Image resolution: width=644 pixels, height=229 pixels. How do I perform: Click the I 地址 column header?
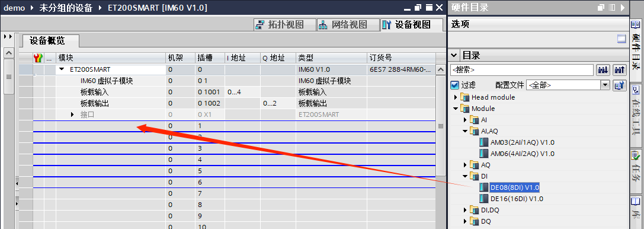(x=242, y=58)
